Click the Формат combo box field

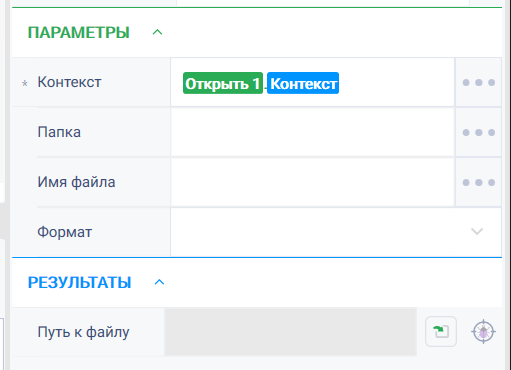click(336, 232)
